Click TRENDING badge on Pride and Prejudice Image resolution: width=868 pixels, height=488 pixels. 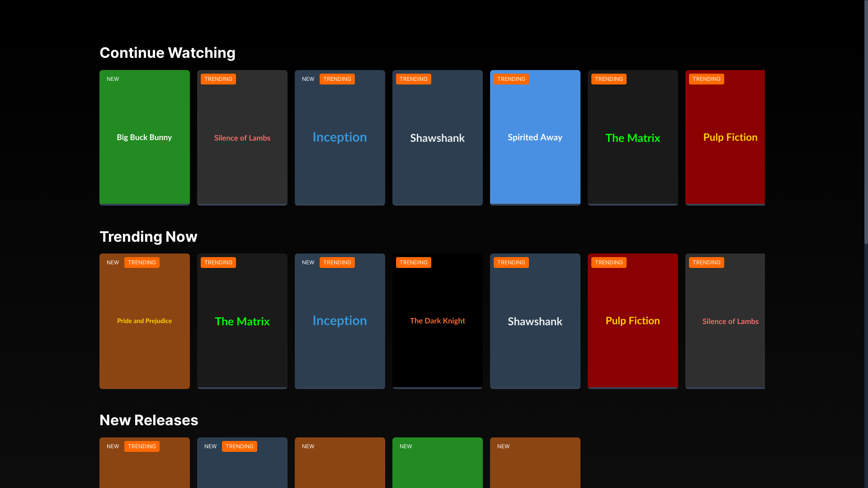142,263
